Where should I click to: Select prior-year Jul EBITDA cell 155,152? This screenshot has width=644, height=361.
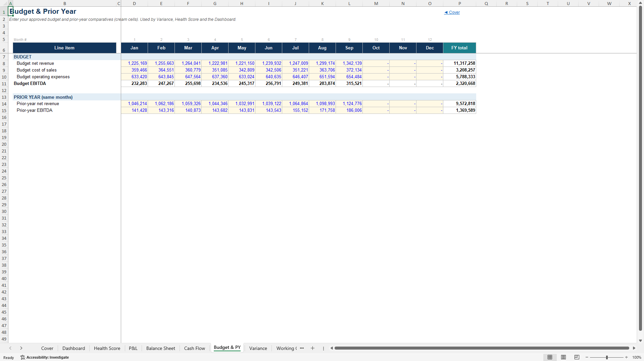click(x=295, y=110)
